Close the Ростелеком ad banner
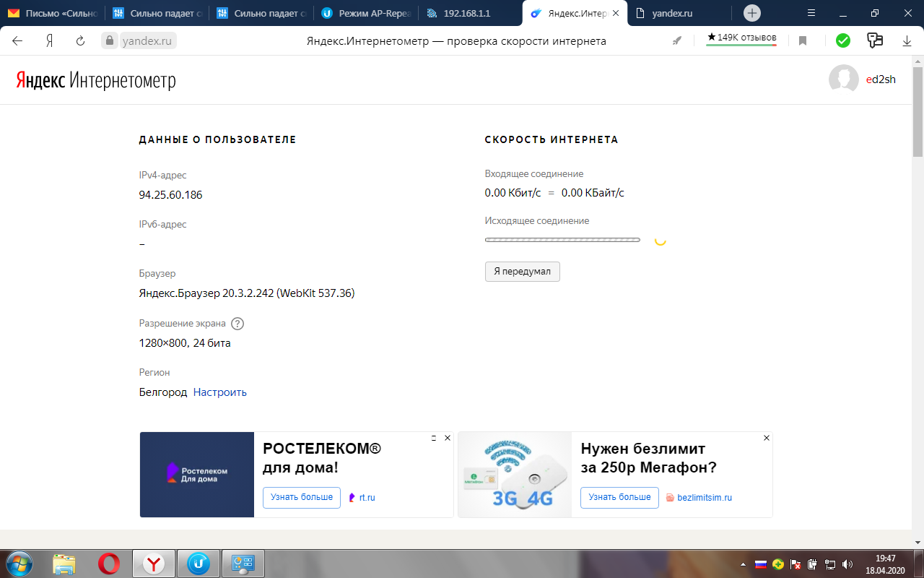924x578 pixels. (448, 439)
